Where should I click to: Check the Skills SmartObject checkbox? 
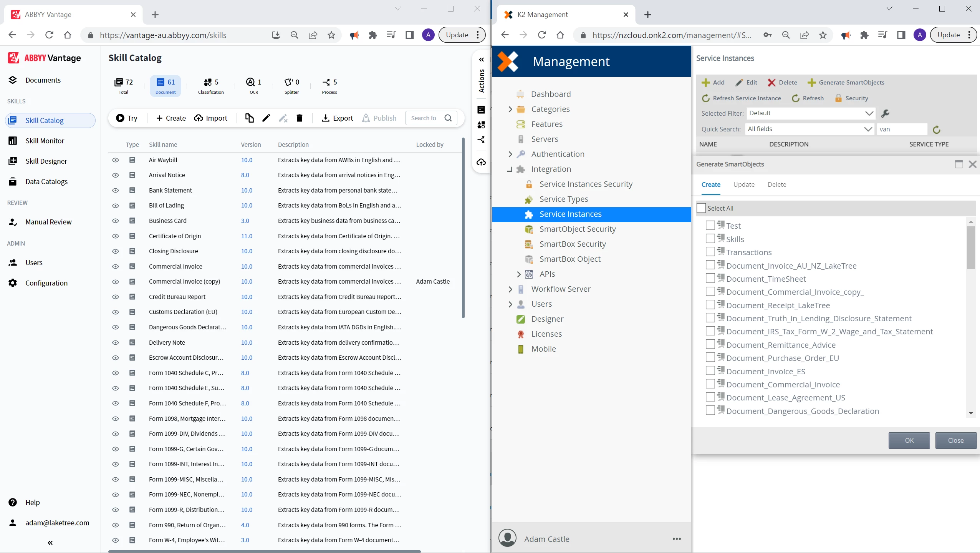pyautogui.click(x=710, y=239)
